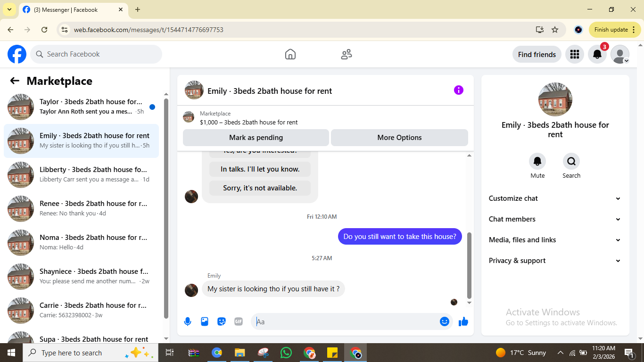Open Renee's conversation
Viewport: 644px width, 362px height.
pos(81,209)
